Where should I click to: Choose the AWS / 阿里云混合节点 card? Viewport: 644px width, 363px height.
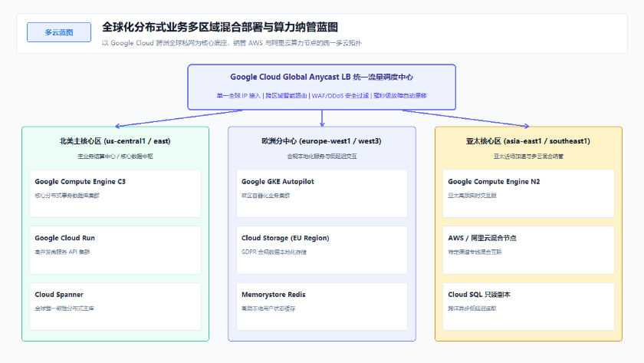click(528, 250)
